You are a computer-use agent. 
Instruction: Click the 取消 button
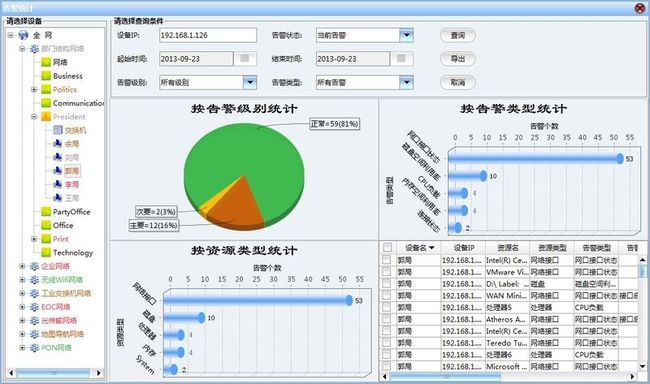(x=458, y=82)
